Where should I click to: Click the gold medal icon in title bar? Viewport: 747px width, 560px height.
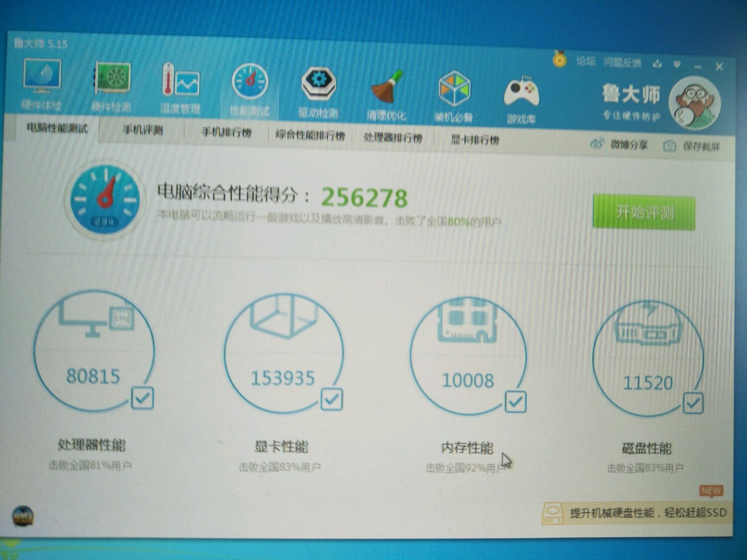pyautogui.click(x=559, y=59)
